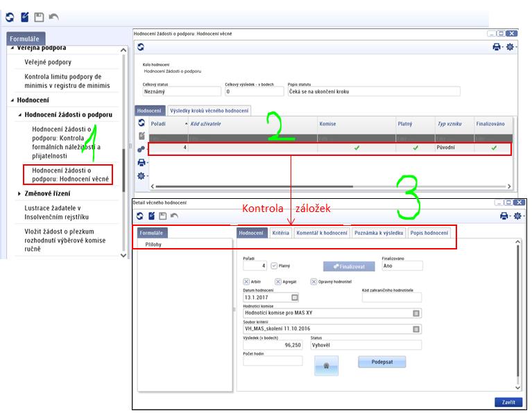Click the icon button left of Podepsat

point(326,365)
